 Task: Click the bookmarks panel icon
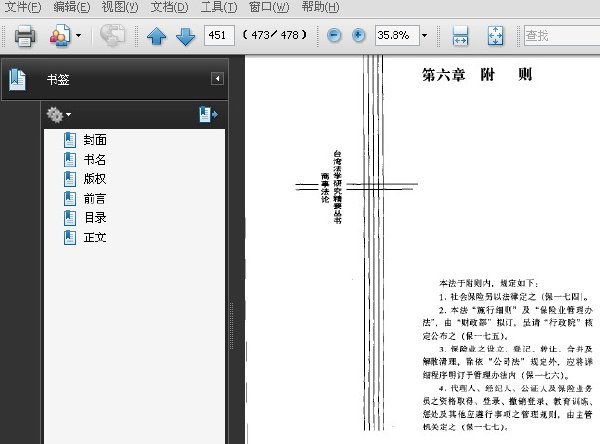pos(17,79)
